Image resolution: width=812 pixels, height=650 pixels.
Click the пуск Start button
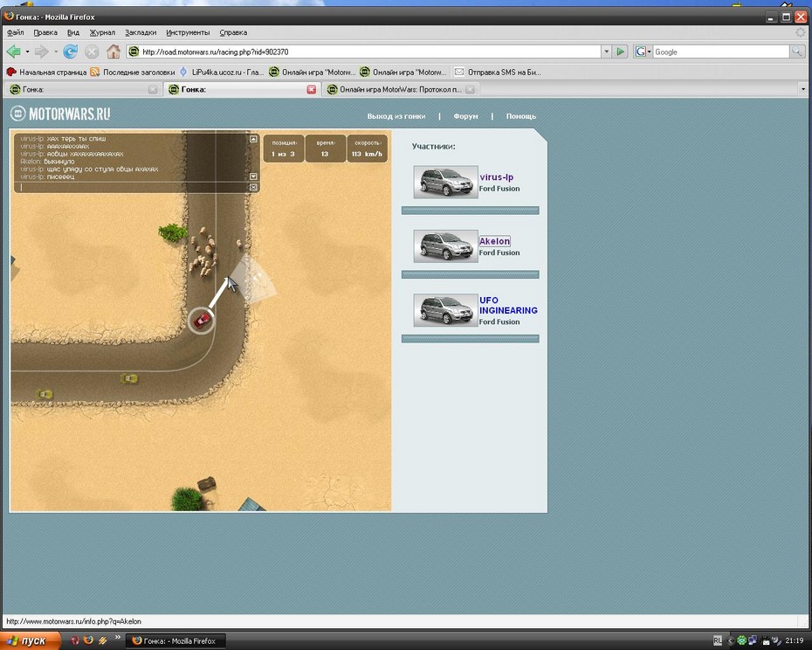(x=30, y=640)
